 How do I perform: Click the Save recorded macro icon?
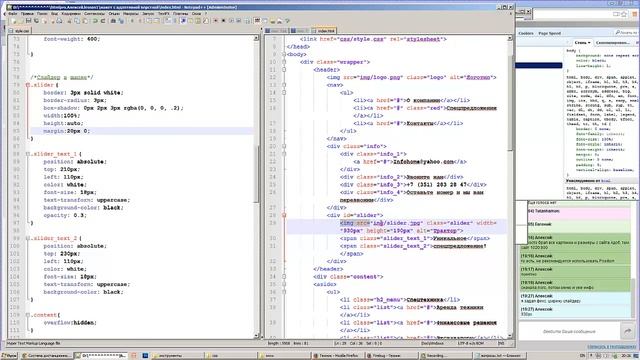(247, 20)
